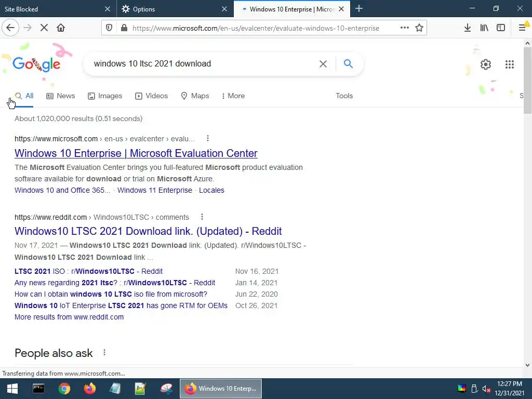The image size is (532, 399).
Task: Open the Google apps grid
Action: (x=510, y=64)
